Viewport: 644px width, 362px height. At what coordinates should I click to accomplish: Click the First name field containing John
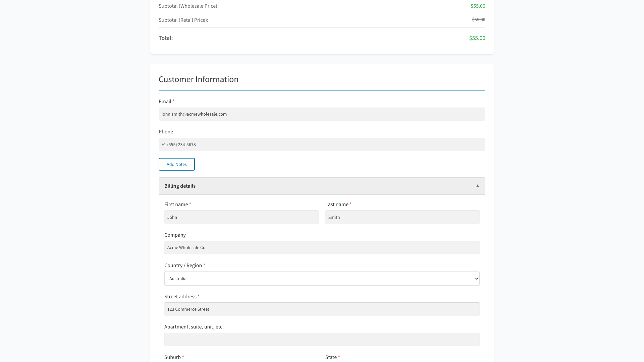[x=241, y=217]
